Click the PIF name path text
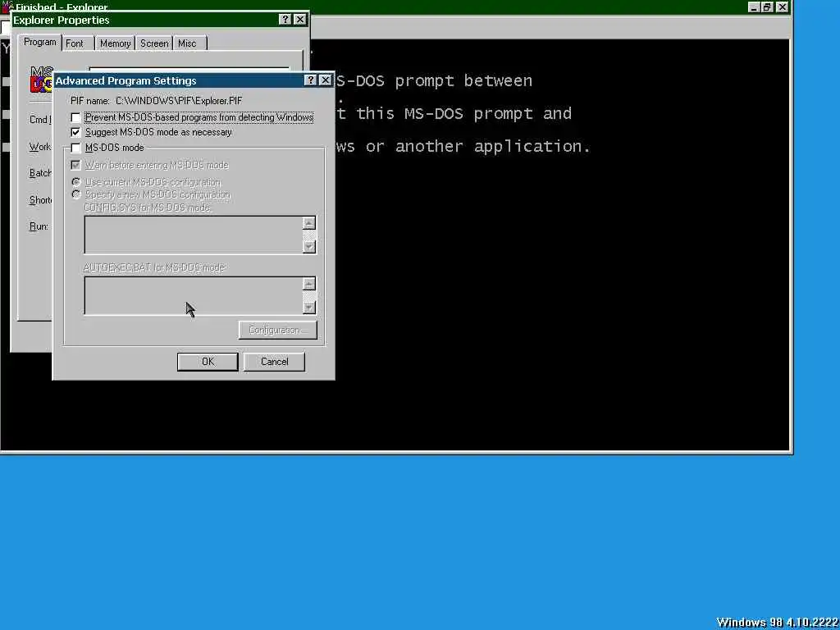The height and width of the screenshot is (630, 840). [x=179, y=101]
